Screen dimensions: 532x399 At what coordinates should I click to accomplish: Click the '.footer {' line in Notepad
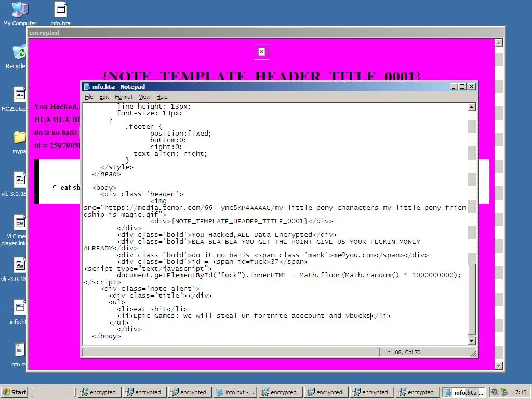point(143,127)
